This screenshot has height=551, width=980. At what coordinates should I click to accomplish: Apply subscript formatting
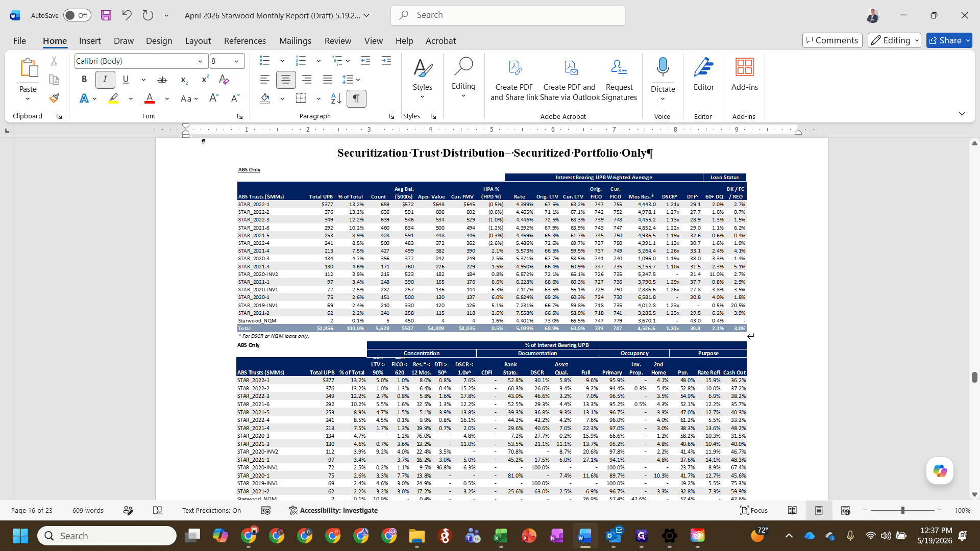(184, 80)
